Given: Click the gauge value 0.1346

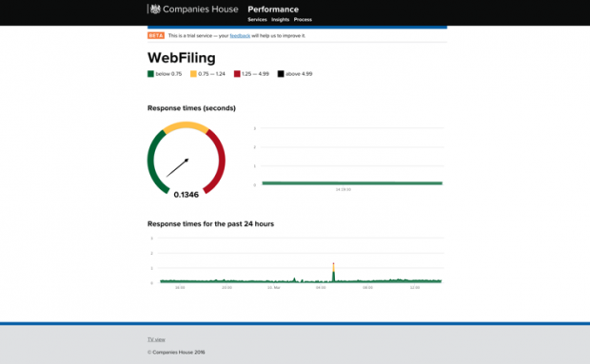Looking at the screenshot, I should tap(187, 195).
